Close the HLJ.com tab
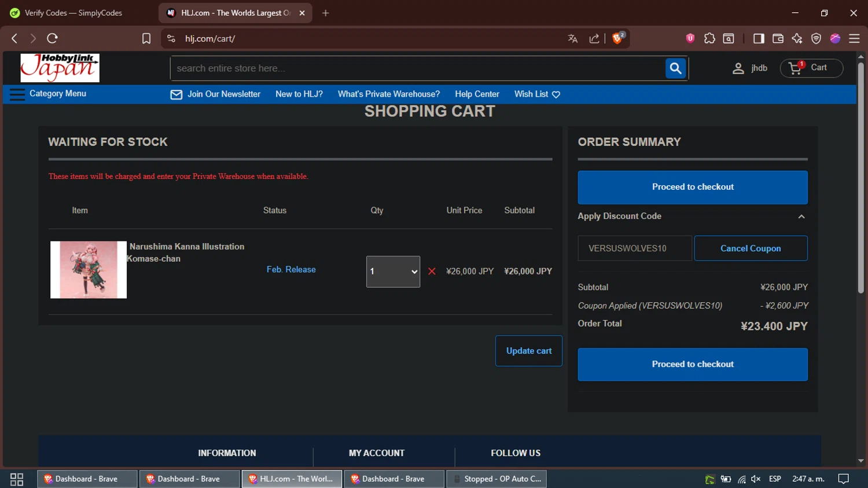 pos(302,13)
